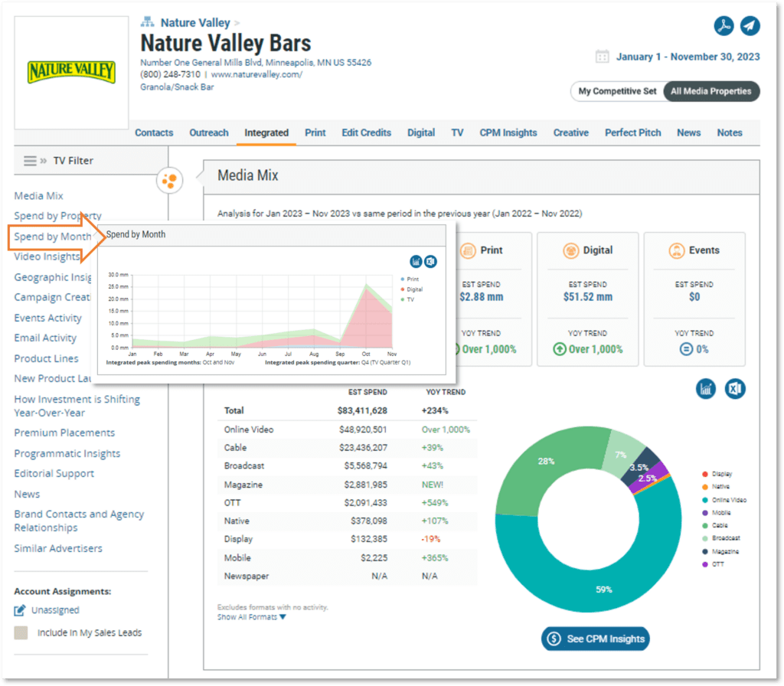Click the Events card icon
Viewport: 784px width, 686px height.
pos(677,250)
